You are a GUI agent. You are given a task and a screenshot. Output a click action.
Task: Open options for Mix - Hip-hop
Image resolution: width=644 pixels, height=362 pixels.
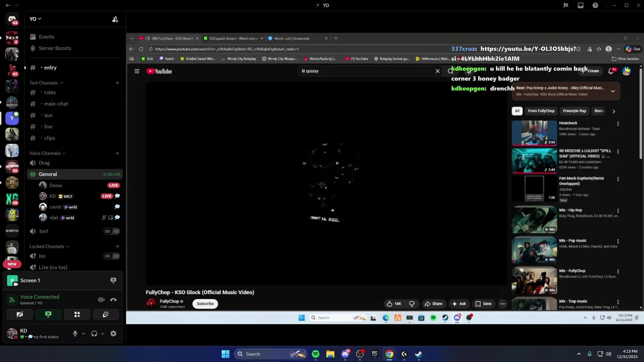pyautogui.click(x=618, y=211)
